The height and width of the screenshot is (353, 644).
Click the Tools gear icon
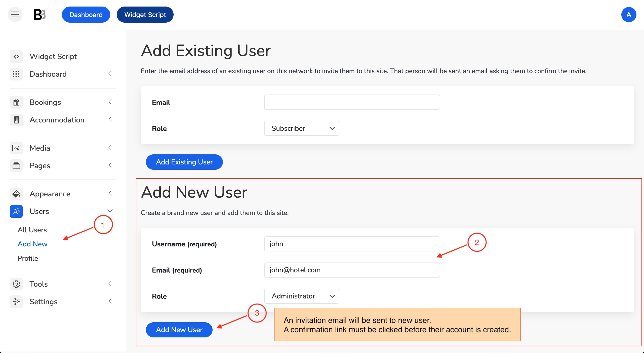click(x=16, y=284)
